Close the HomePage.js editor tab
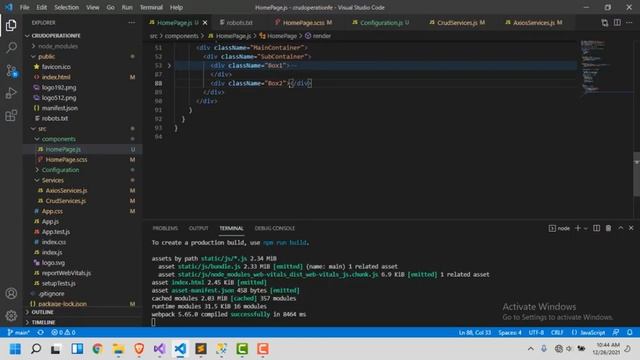Image resolution: width=640 pixels, height=360 pixels. pyautogui.click(x=205, y=23)
